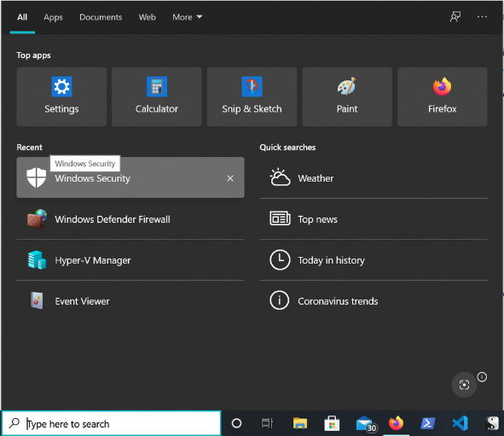Click the search with screenshot icon
Viewport: 504px width, 436px height.
click(464, 385)
